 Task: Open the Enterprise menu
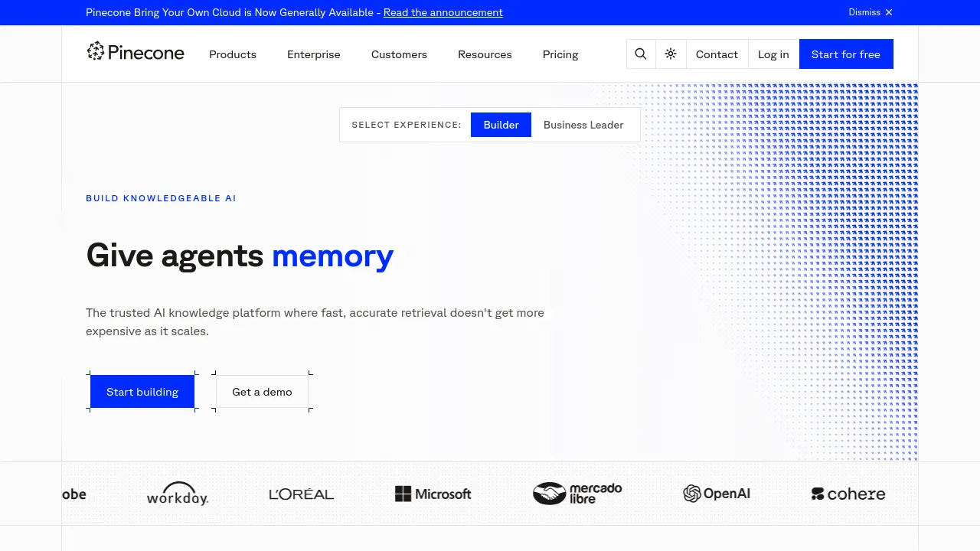[x=314, y=54]
